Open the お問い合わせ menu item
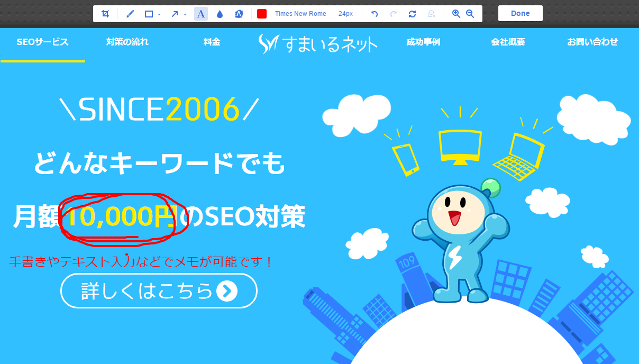Screen dimensions: 639x364 click(592, 42)
